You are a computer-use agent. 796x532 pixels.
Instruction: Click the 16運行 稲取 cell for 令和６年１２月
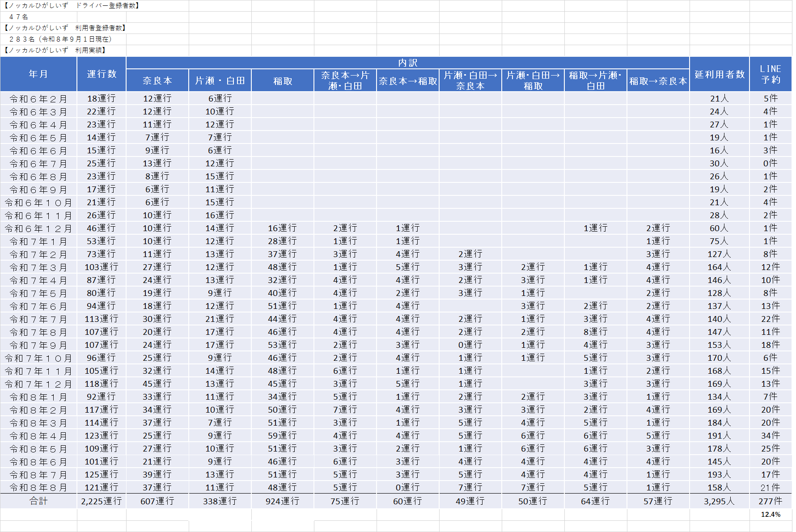pos(283,228)
